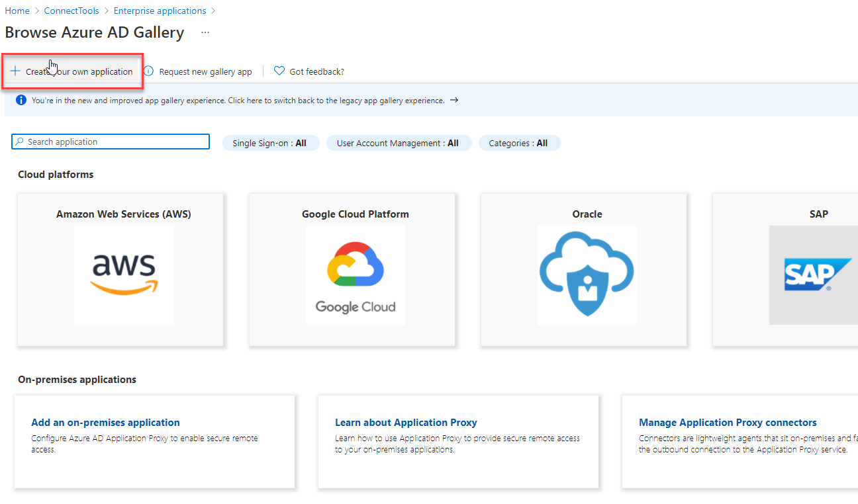This screenshot has height=504, width=858.
Task: Select the SAP tile title
Action: 819,214
